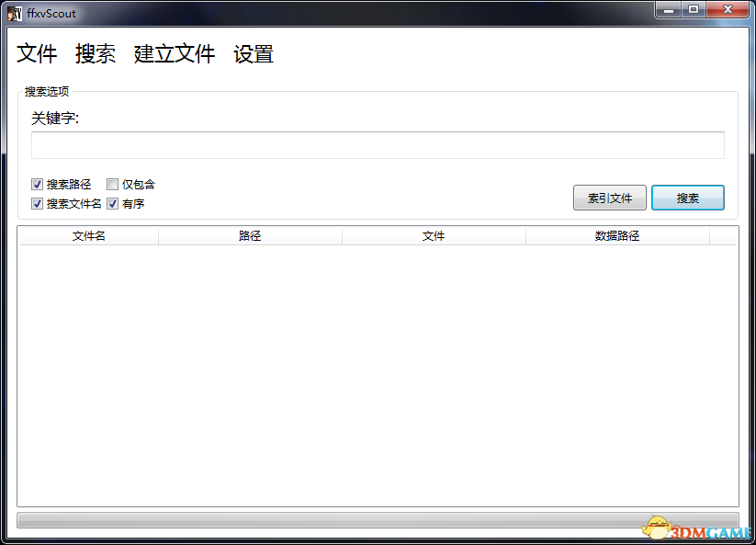Image resolution: width=756 pixels, height=545 pixels.
Task: Open the 建立文件 menu
Action: click(x=175, y=54)
